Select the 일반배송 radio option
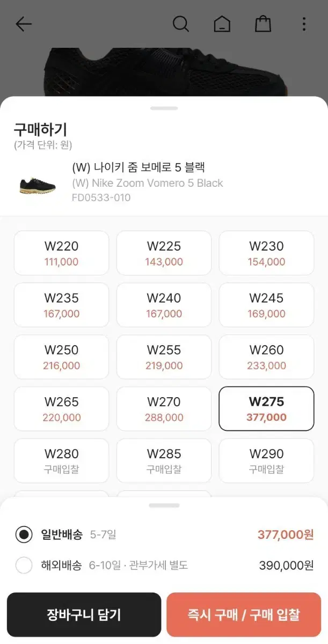The image size is (328, 644). [x=24, y=535]
